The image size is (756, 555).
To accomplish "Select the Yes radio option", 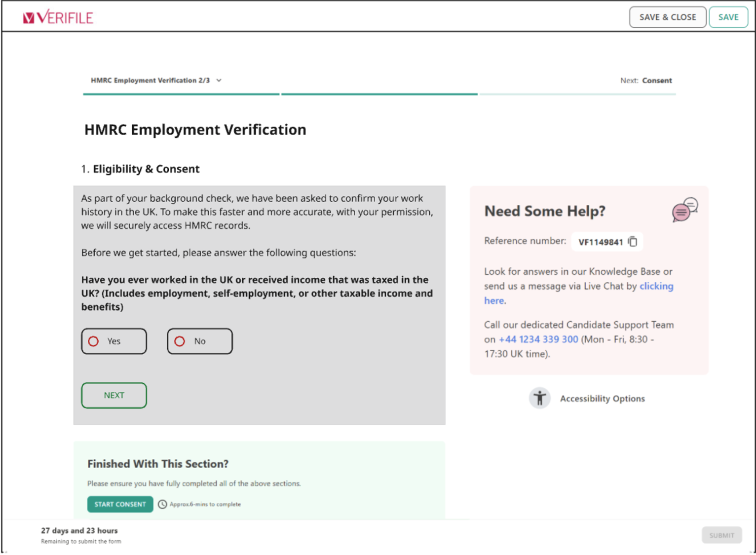I will pos(114,341).
